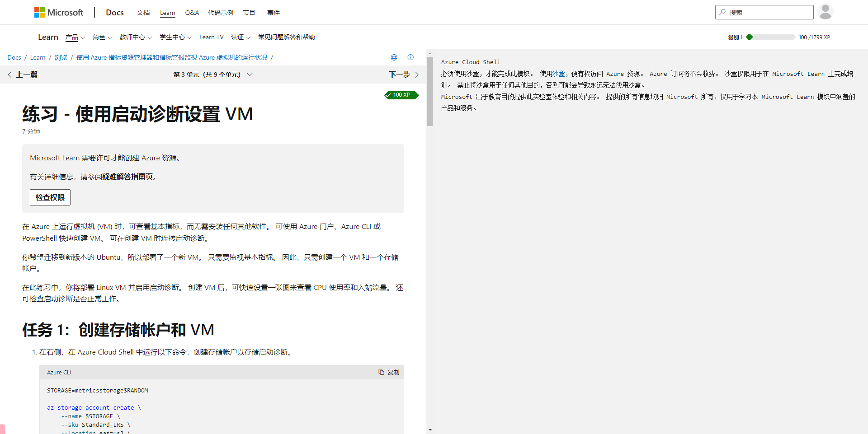868x434 pixels.
Task: Click the Learn section heading link
Action: pos(48,37)
